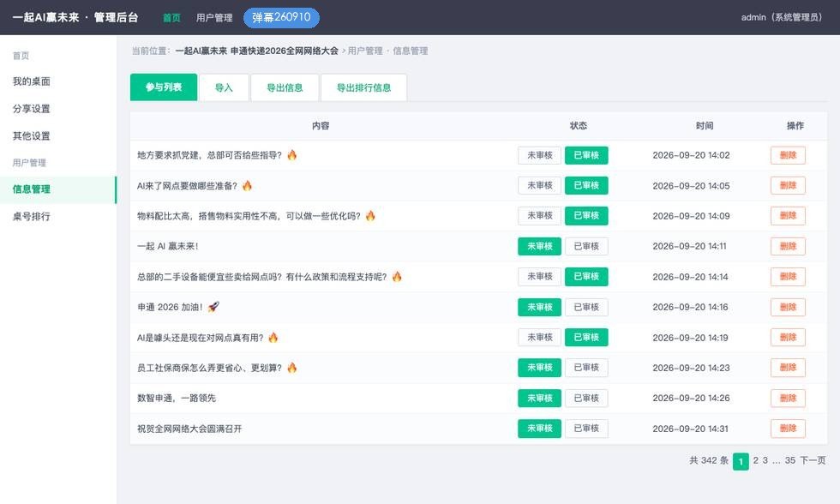Click rocket icon on '申通 2026 加油' row
The width and height of the screenshot is (840, 504).
(213, 306)
